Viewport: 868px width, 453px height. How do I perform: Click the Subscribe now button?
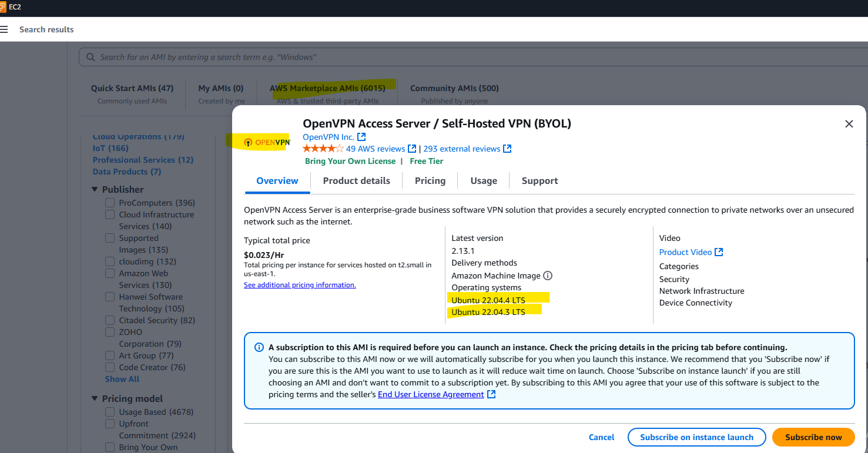point(813,437)
